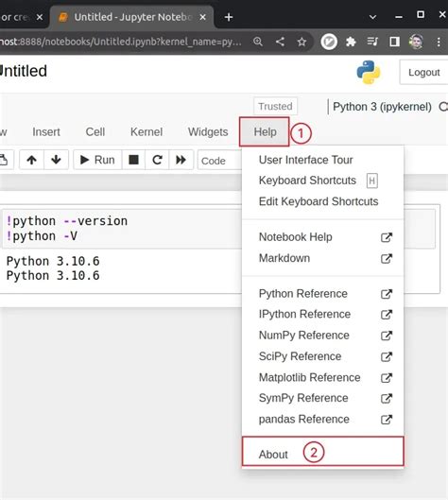448x500 pixels.
Task: Open the media controls playlist icon
Action: tap(372, 42)
